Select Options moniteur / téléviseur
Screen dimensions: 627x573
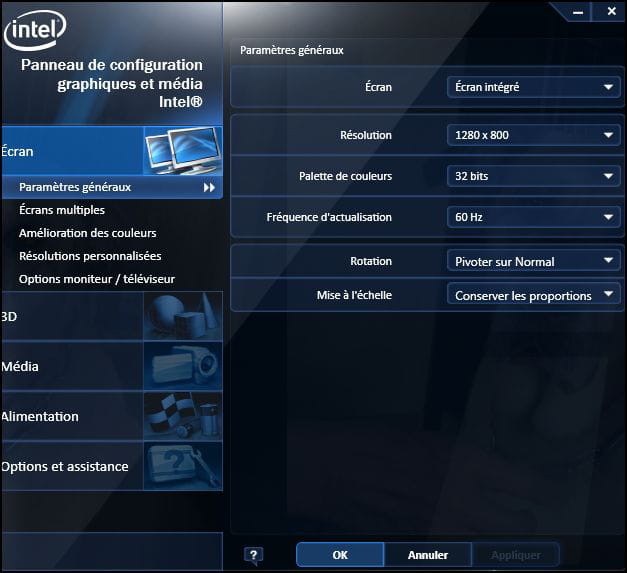click(x=97, y=279)
